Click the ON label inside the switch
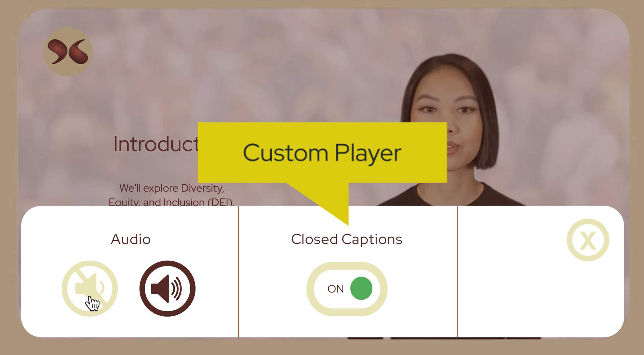644x355 pixels. point(336,289)
